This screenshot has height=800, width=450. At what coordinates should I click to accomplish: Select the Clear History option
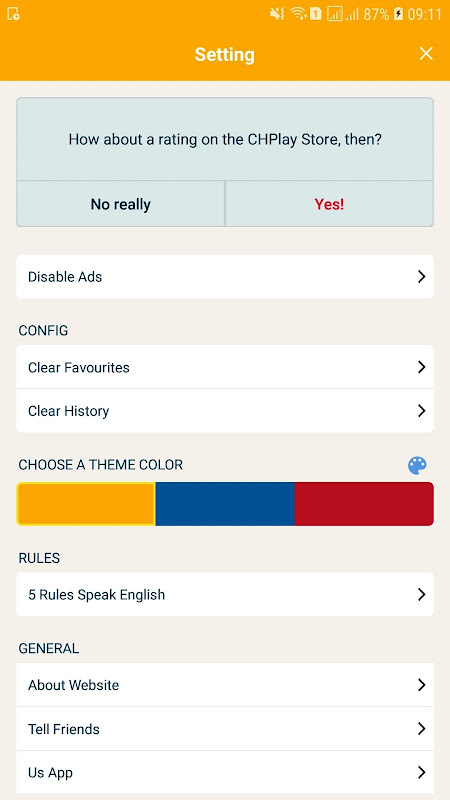225,411
